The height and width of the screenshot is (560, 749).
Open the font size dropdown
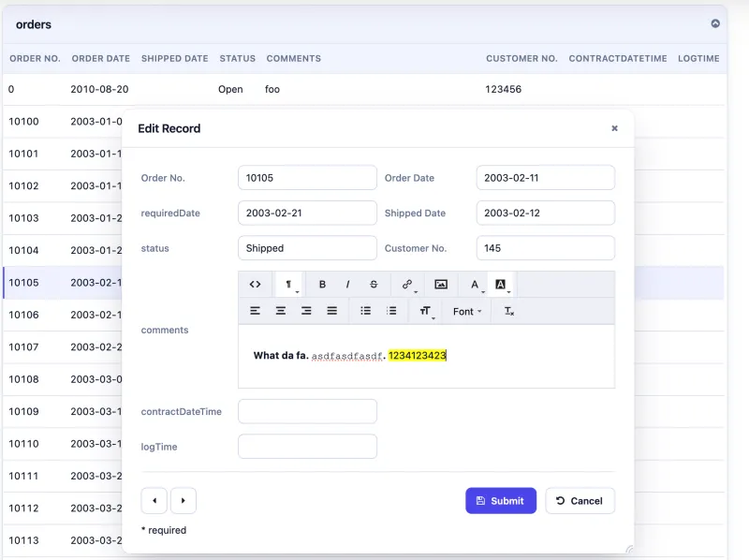tap(425, 311)
